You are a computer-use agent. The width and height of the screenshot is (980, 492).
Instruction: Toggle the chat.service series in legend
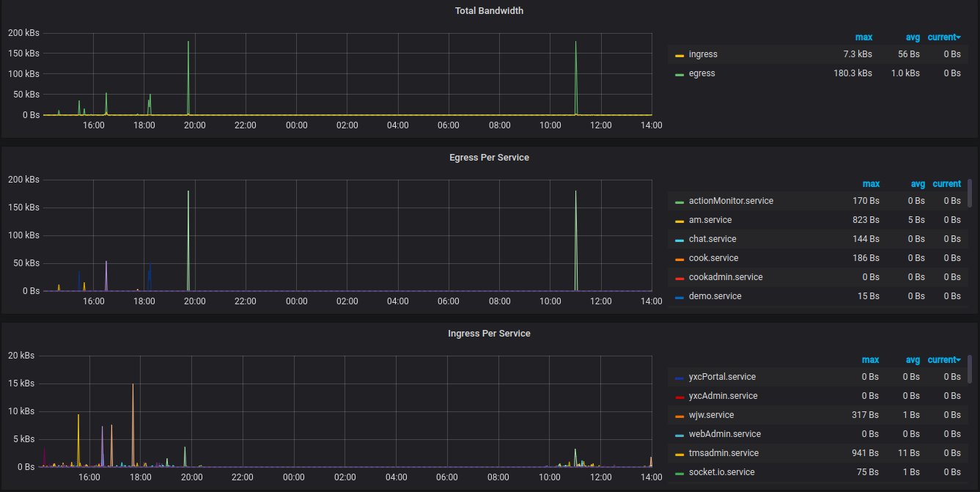(713, 239)
